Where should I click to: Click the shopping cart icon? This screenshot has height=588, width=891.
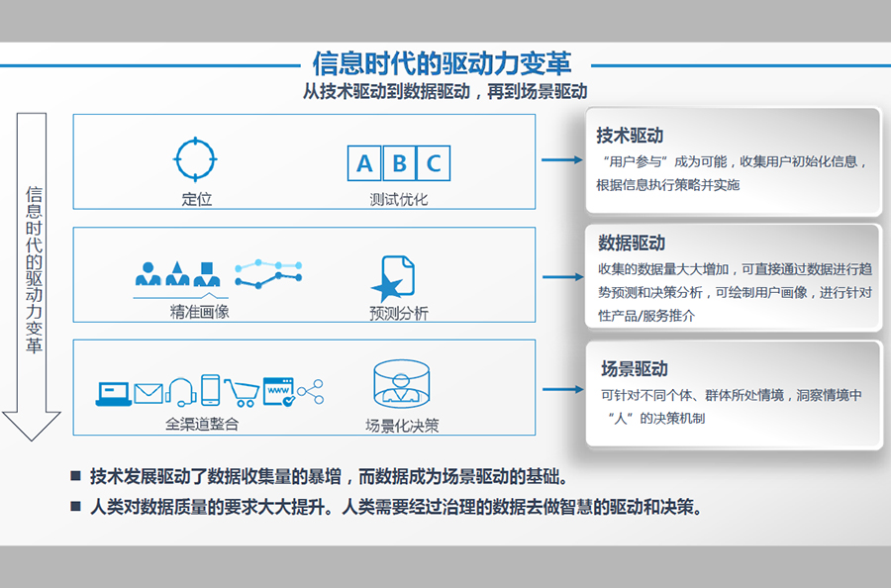click(243, 392)
